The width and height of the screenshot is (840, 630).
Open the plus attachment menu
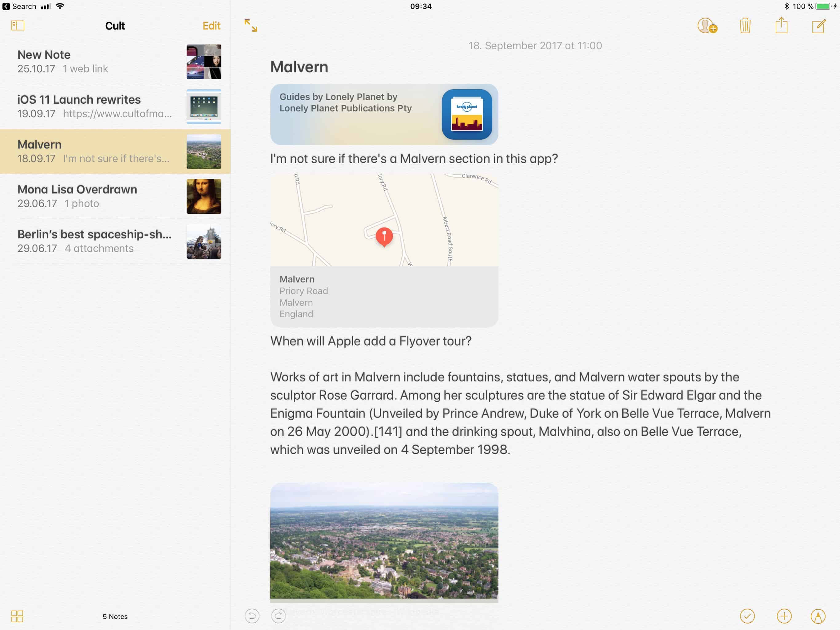click(x=784, y=616)
